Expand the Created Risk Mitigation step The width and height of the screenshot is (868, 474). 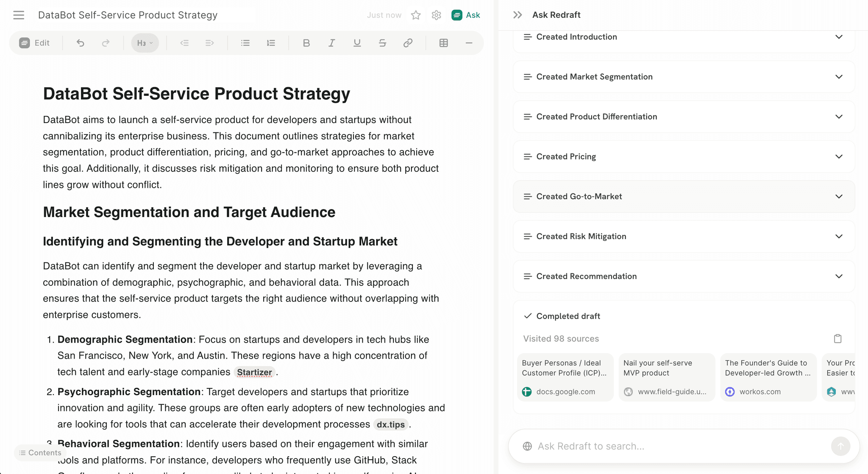point(838,236)
